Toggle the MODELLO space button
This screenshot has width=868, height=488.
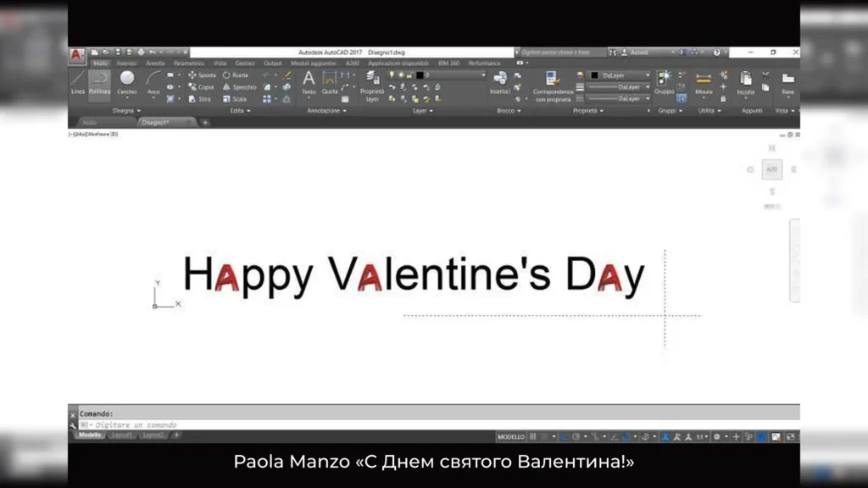510,436
